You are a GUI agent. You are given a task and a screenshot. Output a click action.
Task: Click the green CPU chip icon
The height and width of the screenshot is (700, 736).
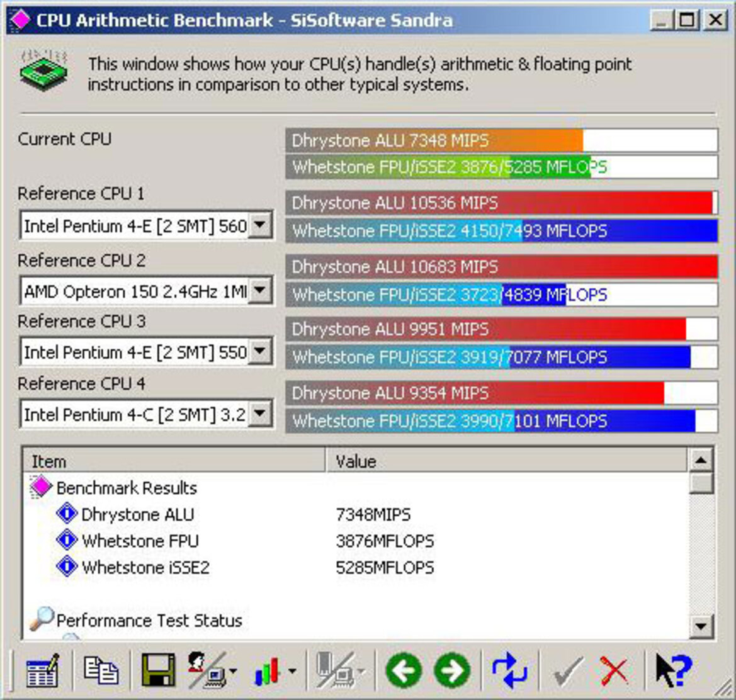[43, 71]
